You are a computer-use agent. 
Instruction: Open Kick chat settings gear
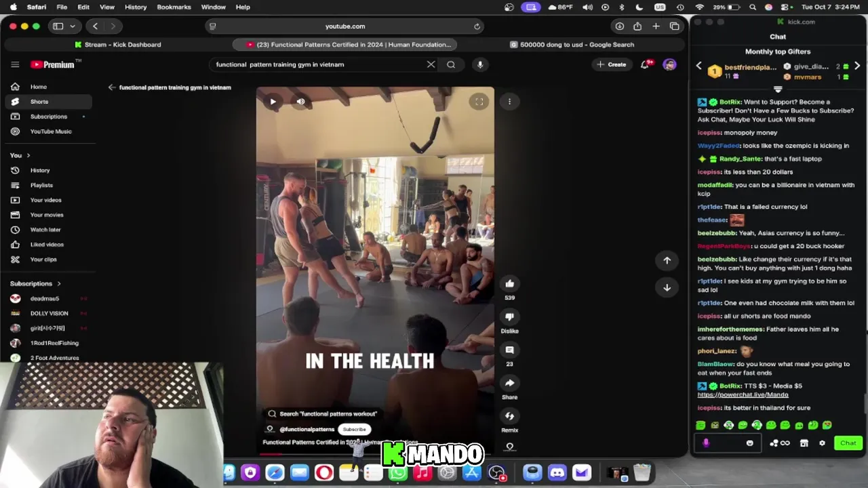822,443
